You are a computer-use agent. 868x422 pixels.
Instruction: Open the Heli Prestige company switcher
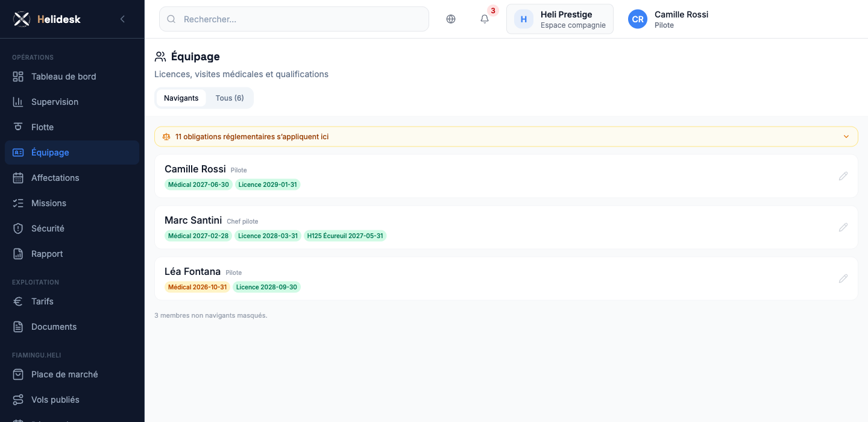click(x=560, y=19)
